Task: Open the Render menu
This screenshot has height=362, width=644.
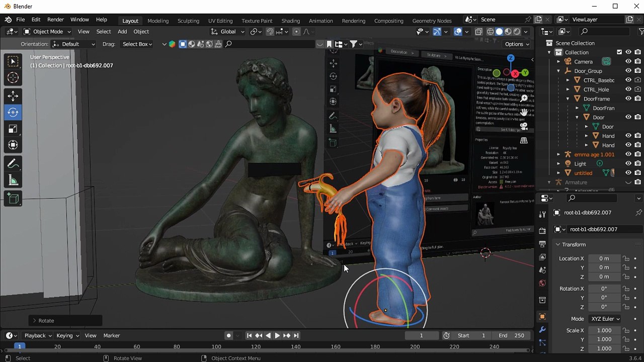Action: point(55,20)
